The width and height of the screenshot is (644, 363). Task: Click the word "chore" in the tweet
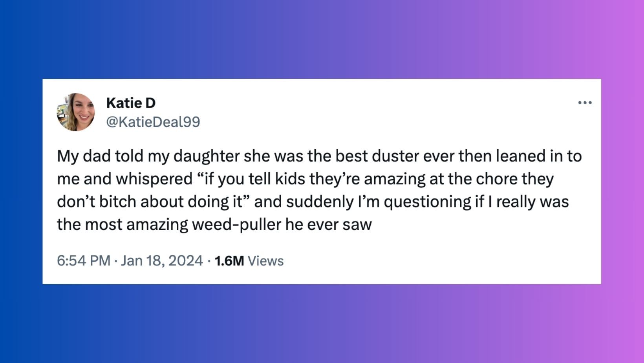(497, 179)
